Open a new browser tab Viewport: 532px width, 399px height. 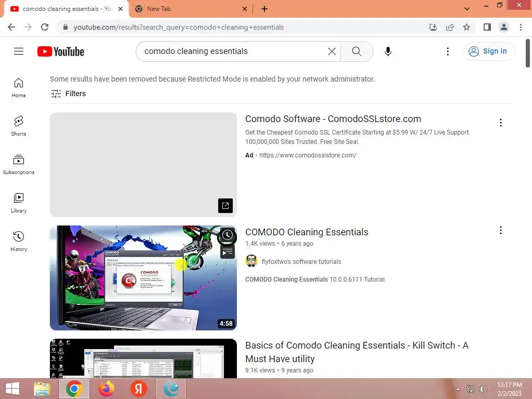264,9
